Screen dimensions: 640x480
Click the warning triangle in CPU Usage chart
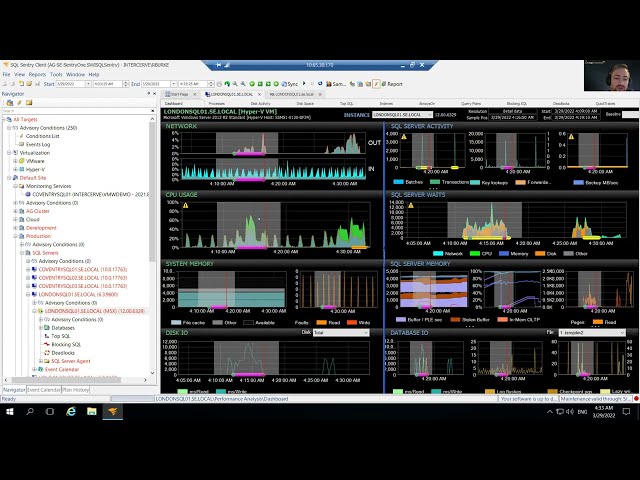pos(185,205)
